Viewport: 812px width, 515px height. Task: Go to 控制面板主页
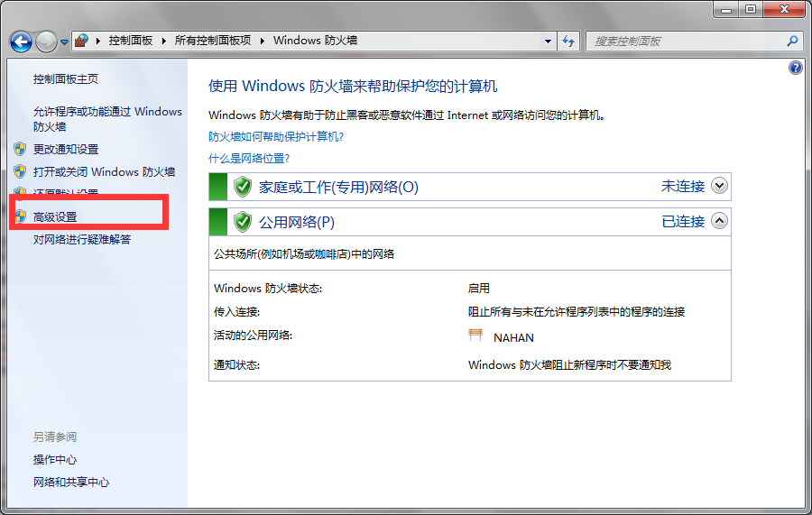66,78
